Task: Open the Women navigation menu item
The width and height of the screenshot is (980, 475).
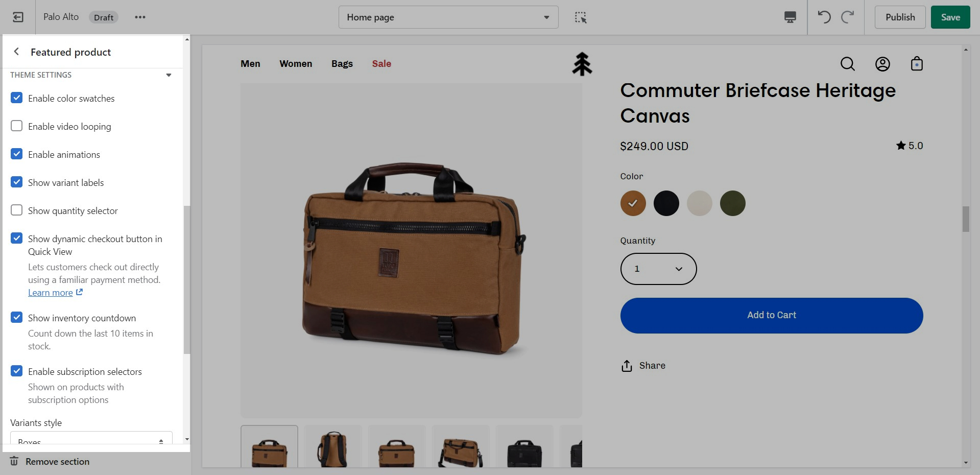Action: 295,64
